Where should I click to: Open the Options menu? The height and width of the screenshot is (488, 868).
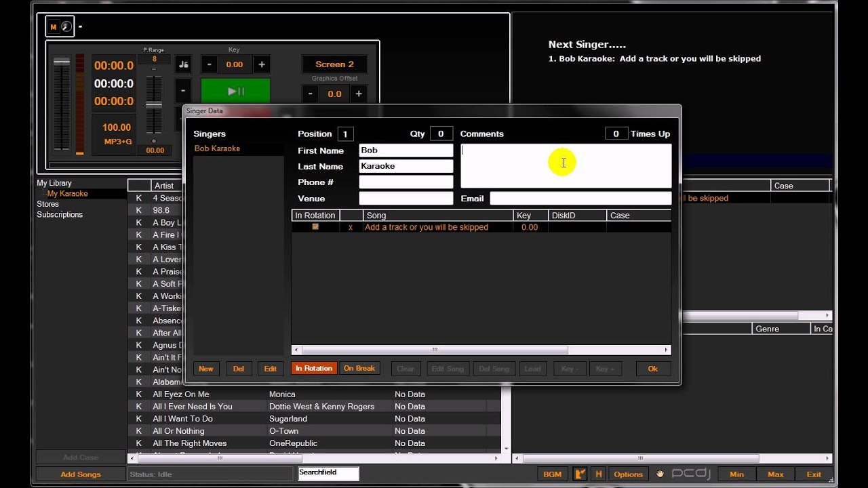tap(629, 474)
